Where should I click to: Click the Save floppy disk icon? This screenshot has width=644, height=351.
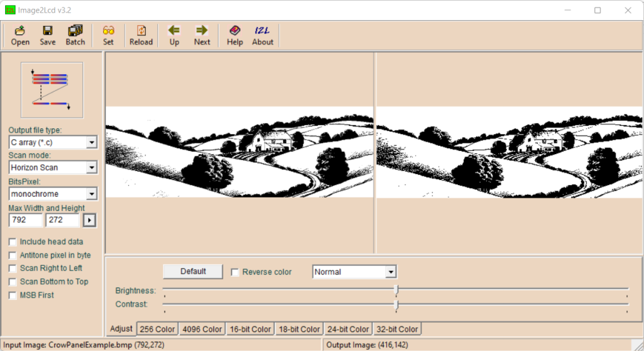coord(48,35)
